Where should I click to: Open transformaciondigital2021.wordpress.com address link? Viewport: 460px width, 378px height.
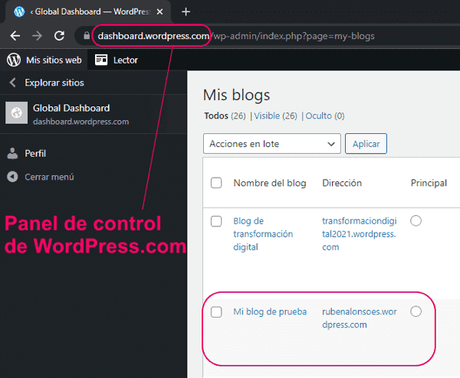359,234
